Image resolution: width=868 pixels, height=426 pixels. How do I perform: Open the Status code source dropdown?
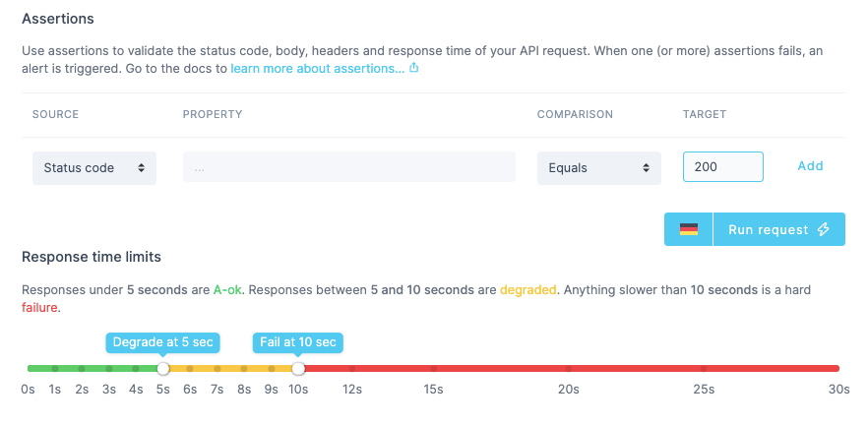point(93,167)
